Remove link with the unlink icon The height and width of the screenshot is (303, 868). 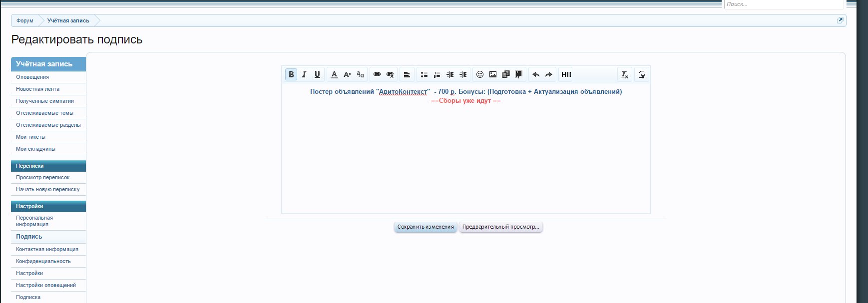[390, 74]
